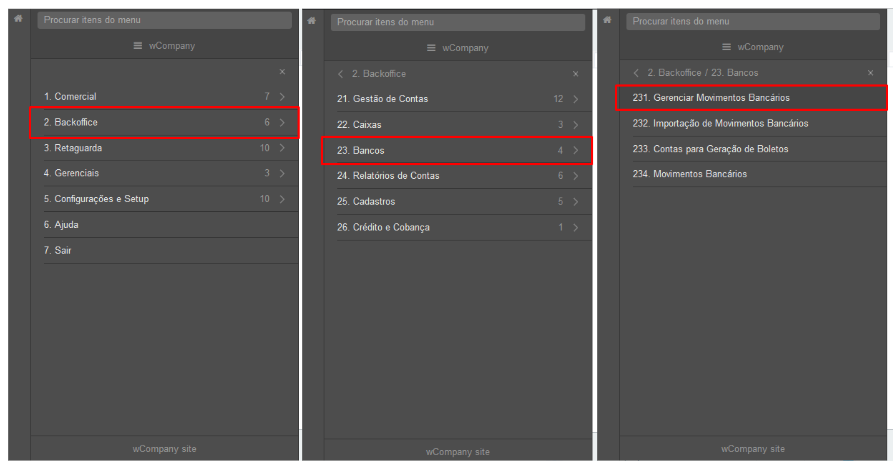Go back using the arrow before '2. Backoffice'
The width and height of the screenshot is (893, 468).
coord(341,74)
